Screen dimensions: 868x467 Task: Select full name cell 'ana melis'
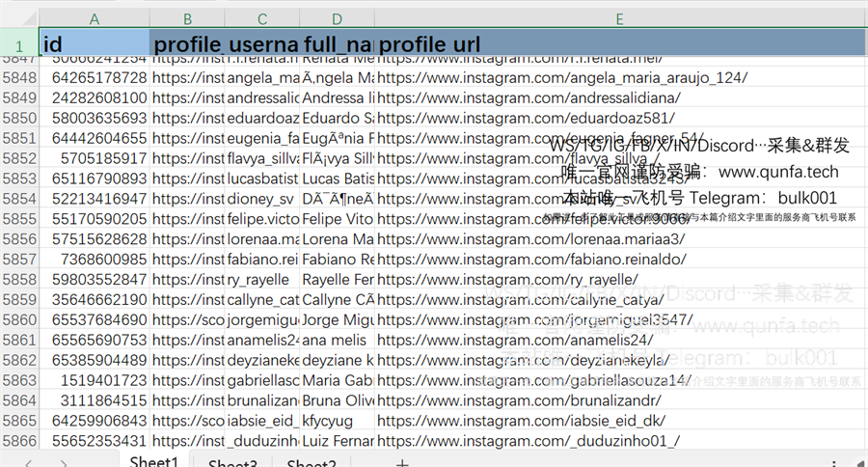pyautogui.click(x=338, y=340)
